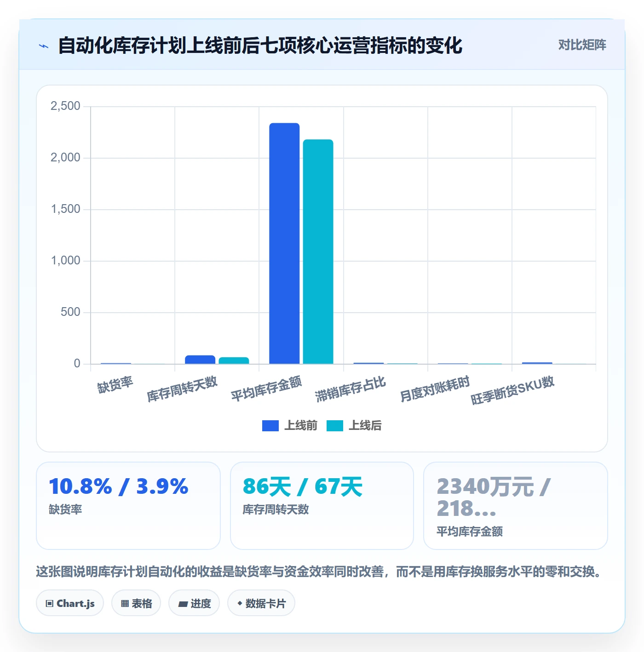Select the 进度 tag pill
644x652 pixels.
tap(194, 603)
